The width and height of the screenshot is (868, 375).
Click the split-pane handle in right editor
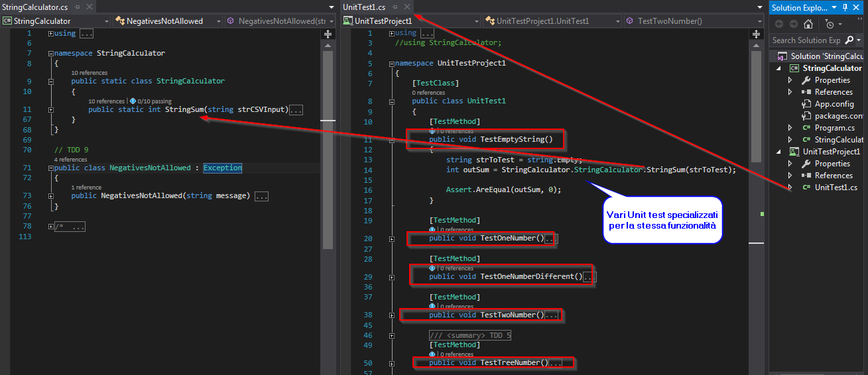(x=757, y=33)
